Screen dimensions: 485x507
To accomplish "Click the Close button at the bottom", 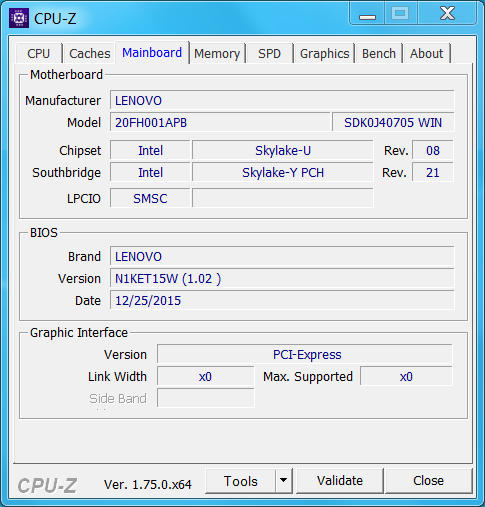I will [x=429, y=481].
